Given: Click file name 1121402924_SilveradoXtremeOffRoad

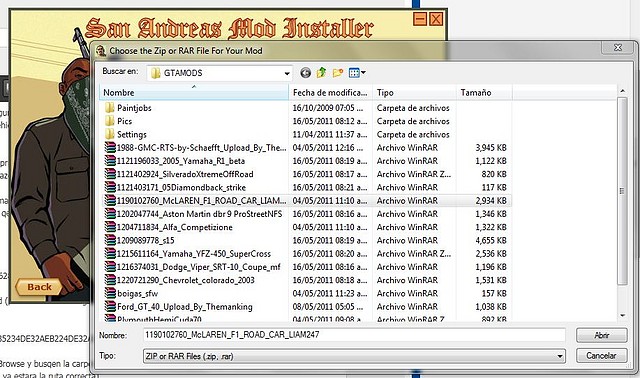Looking at the screenshot, I should pos(185,174).
